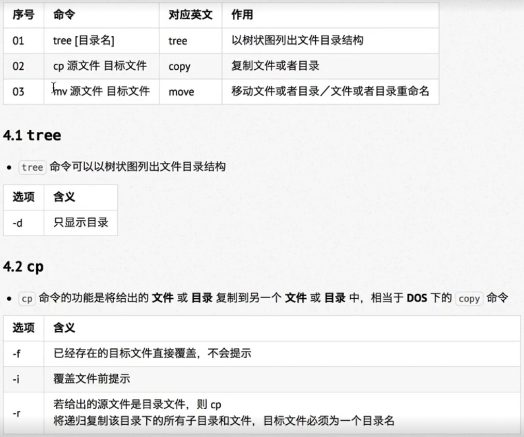
Task: Click the '序号' header cell
Action: [23, 15]
